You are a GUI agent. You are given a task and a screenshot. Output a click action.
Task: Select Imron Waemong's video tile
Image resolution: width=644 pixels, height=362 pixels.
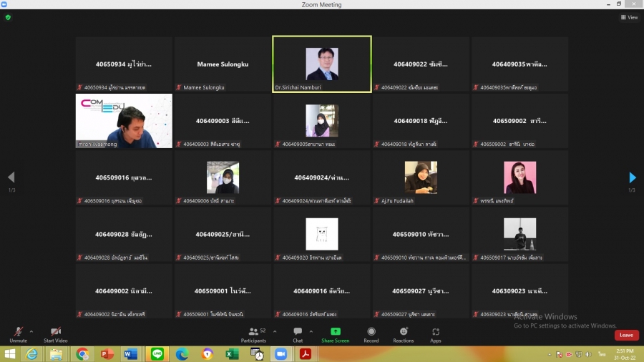124,121
